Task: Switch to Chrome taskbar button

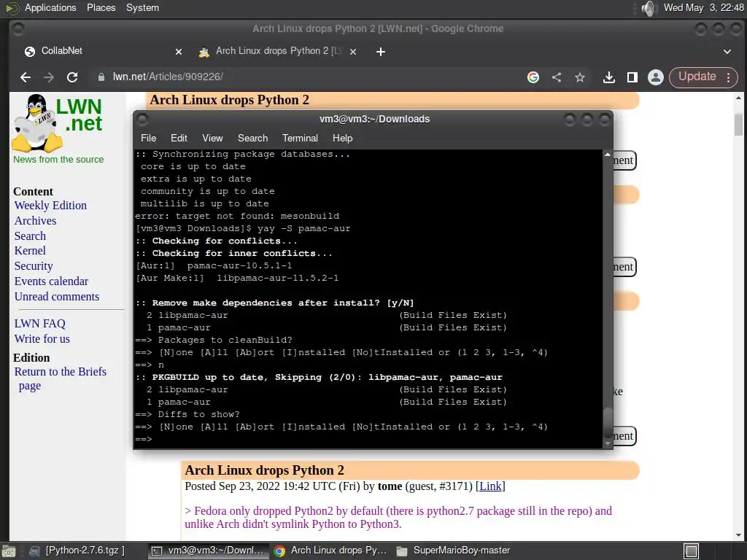Action: (330, 551)
